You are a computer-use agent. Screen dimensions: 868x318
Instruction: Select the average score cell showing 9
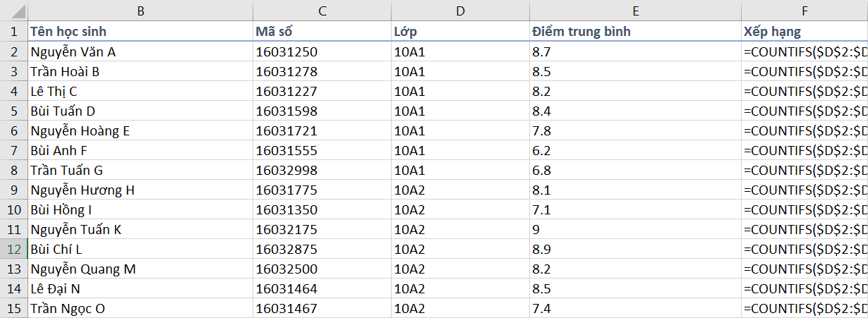click(x=635, y=229)
